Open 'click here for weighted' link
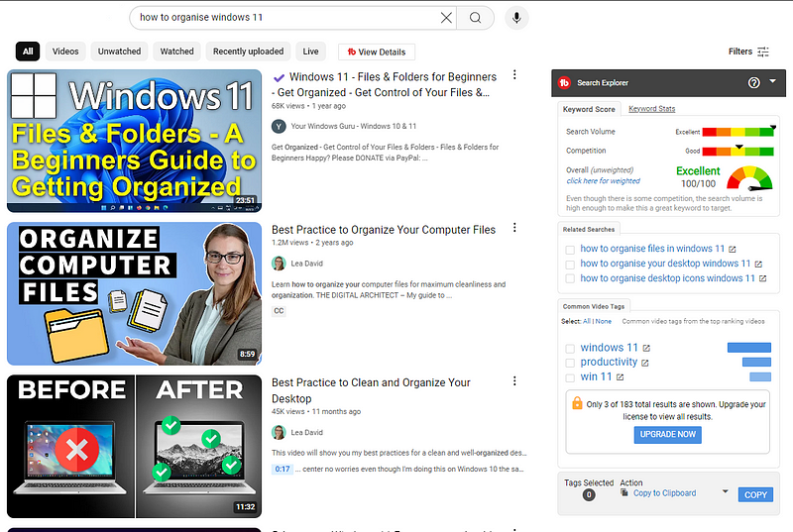This screenshot has height=532, width=793. point(603,181)
